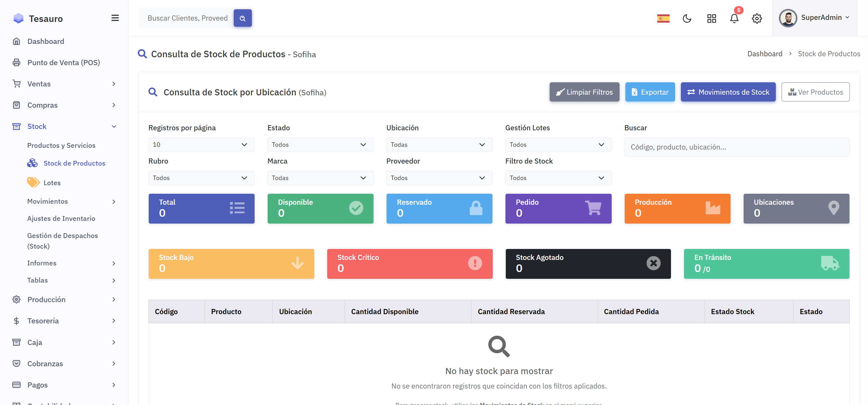Open the Spanish flag language selector

[663, 18]
